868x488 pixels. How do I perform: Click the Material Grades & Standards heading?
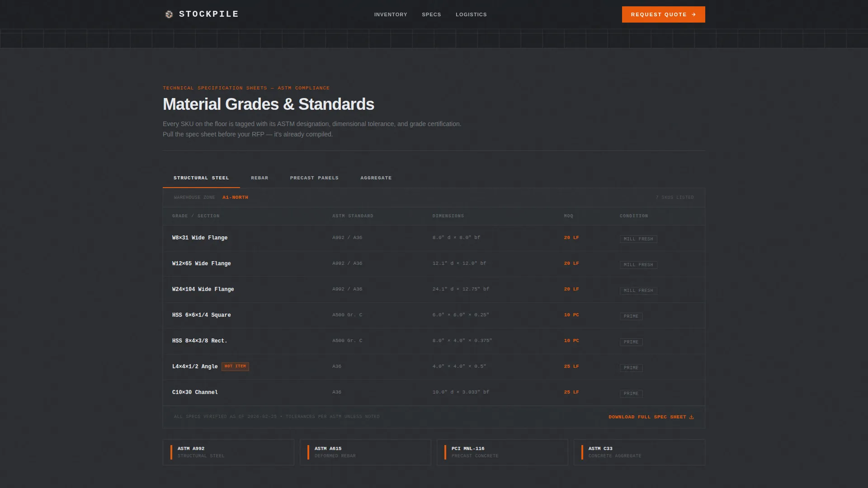pyautogui.click(x=269, y=104)
